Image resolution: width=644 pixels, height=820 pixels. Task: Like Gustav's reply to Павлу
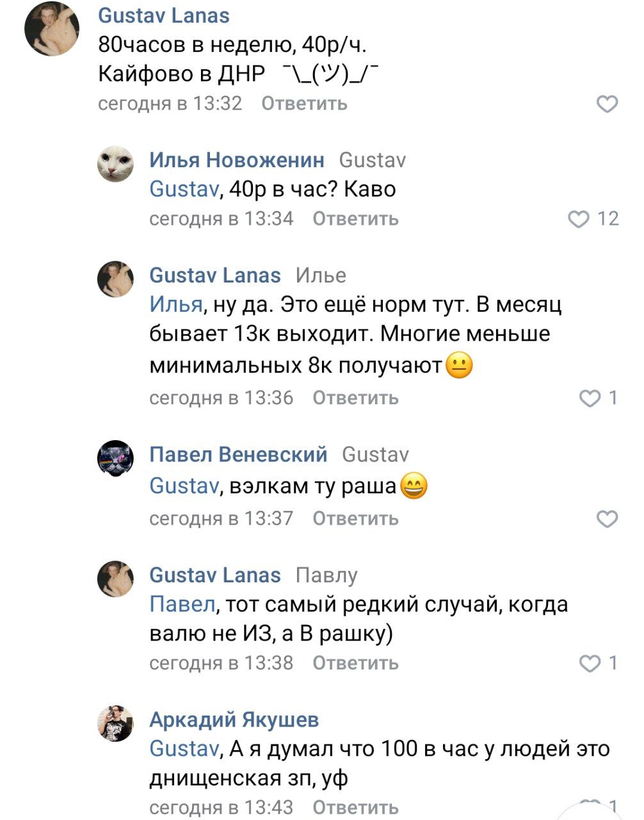(x=590, y=663)
